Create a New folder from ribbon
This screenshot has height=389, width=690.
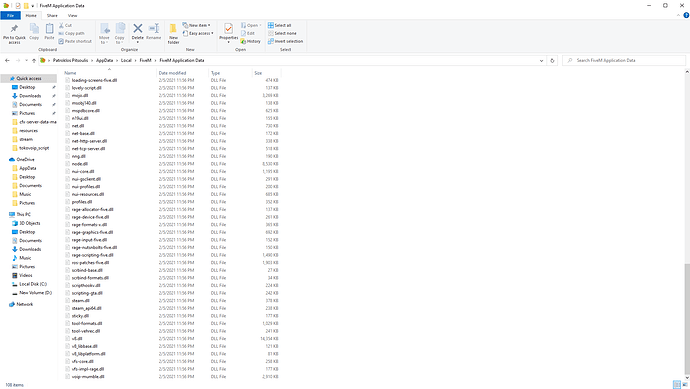pos(173,34)
